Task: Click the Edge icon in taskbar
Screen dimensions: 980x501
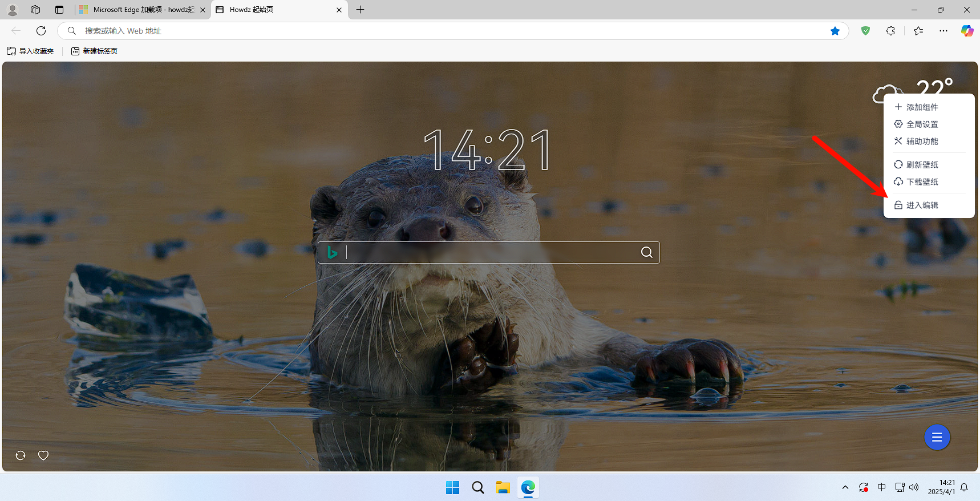Action: click(x=528, y=487)
